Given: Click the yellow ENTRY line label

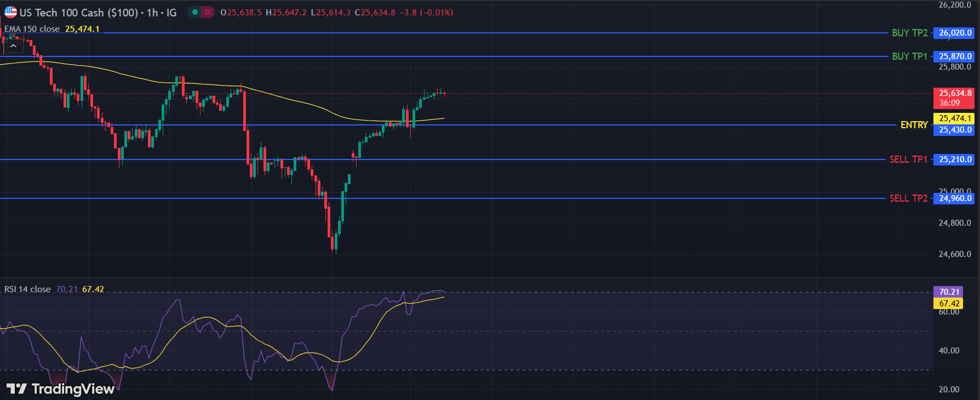Looking at the screenshot, I should (x=914, y=125).
